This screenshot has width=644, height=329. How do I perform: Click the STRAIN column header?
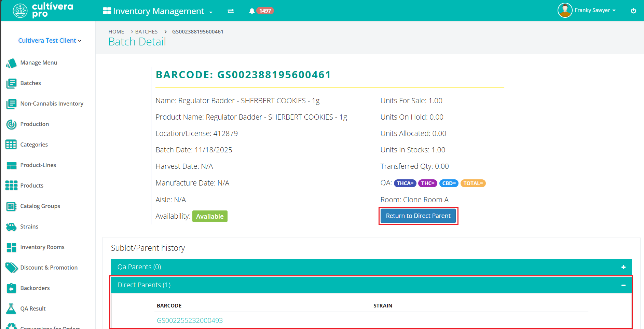tap(383, 306)
